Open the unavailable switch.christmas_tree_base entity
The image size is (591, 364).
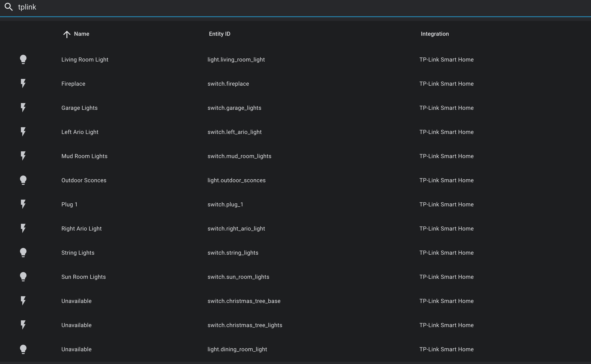(244, 301)
